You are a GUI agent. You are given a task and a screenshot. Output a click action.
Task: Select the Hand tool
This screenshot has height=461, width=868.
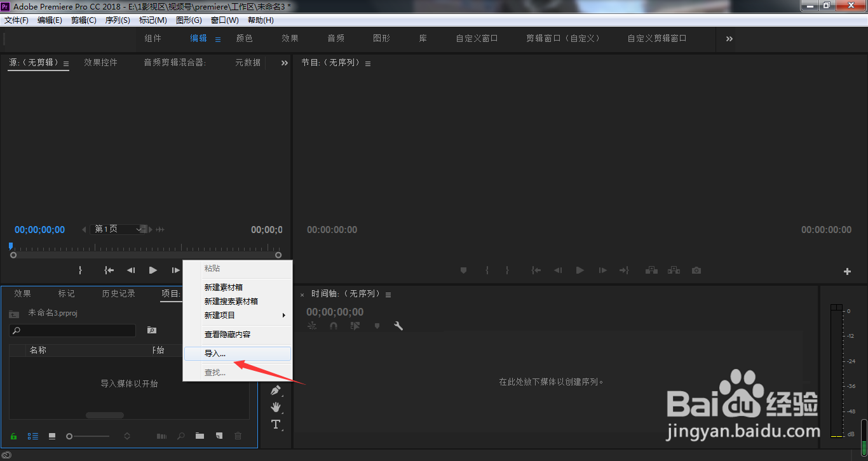pos(276,407)
